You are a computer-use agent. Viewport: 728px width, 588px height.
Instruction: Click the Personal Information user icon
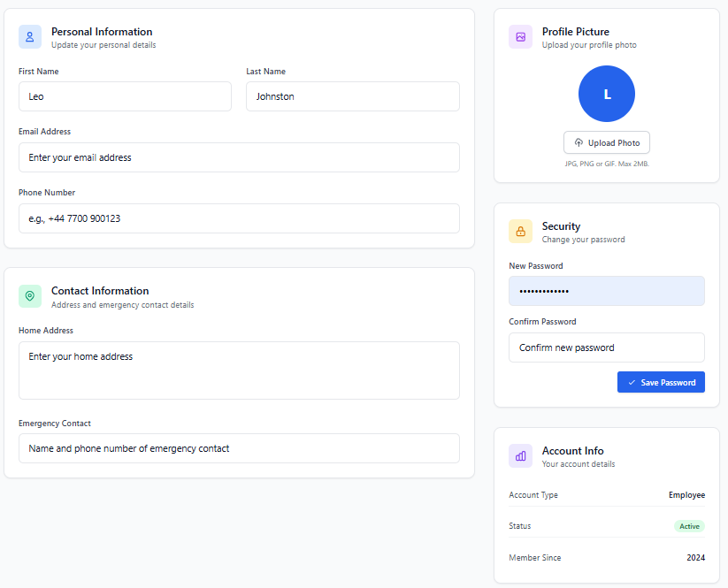click(30, 37)
